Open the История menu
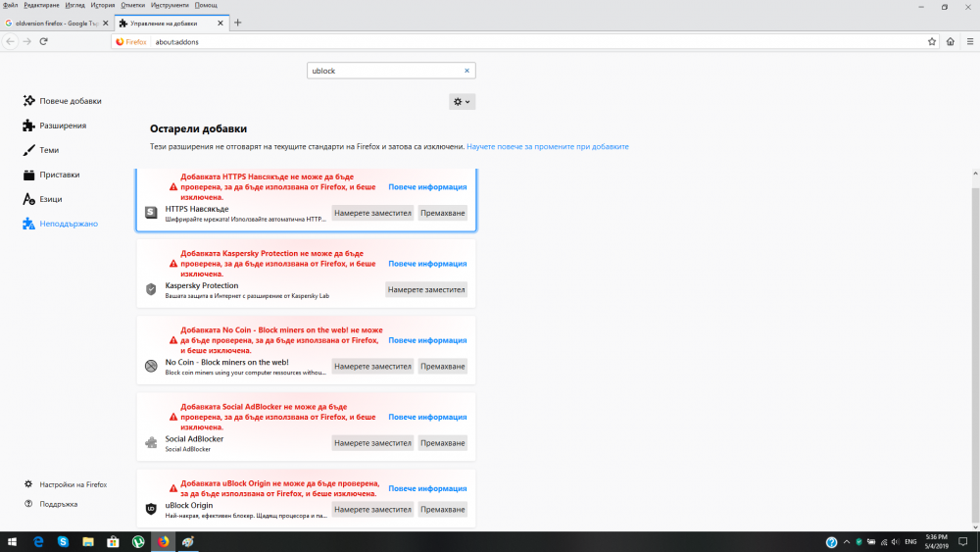The width and height of the screenshot is (980, 552). click(103, 5)
